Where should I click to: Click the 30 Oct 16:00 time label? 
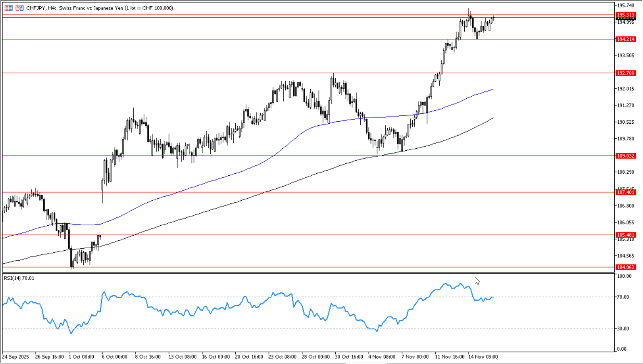click(349, 357)
